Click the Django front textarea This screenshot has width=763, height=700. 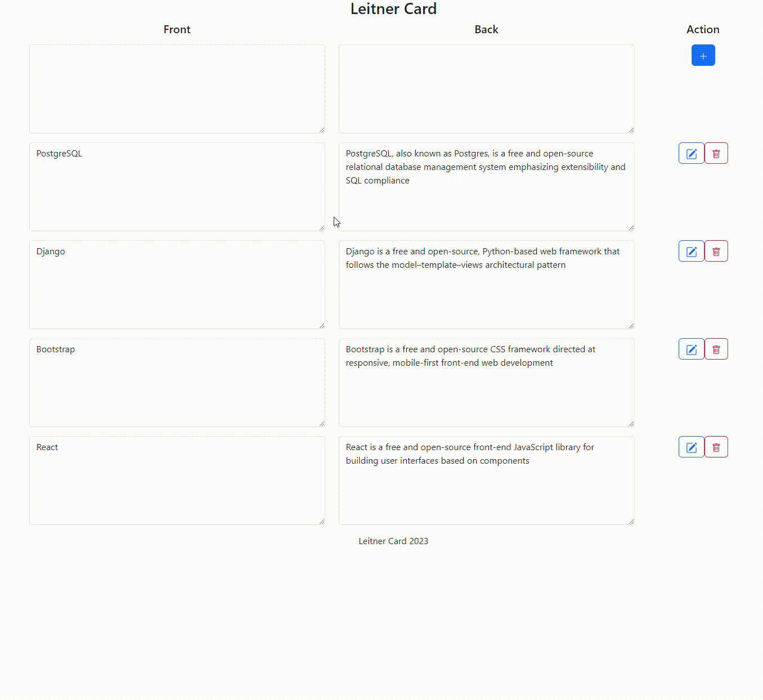tap(177, 285)
